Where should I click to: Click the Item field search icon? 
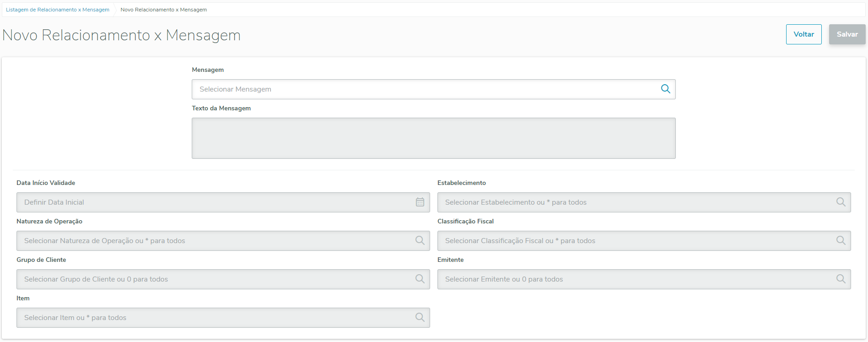click(420, 318)
